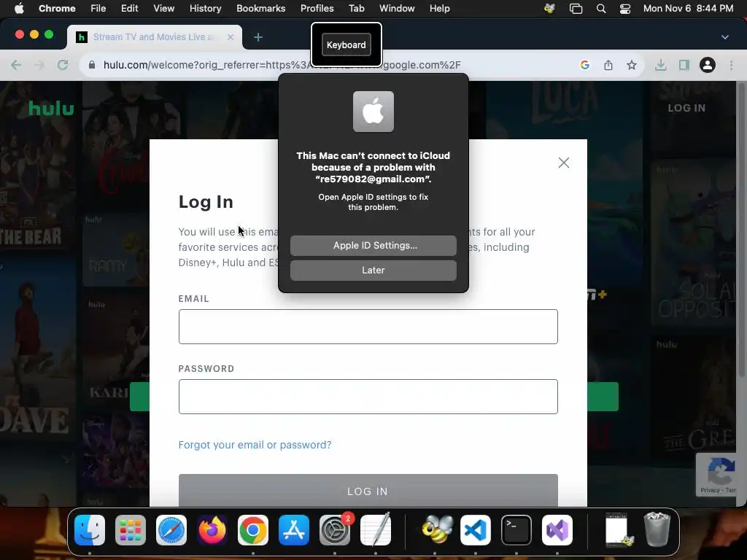Open Safari from the dock
The width and height of the screenshot is (747, 560).
click(171, 530)
